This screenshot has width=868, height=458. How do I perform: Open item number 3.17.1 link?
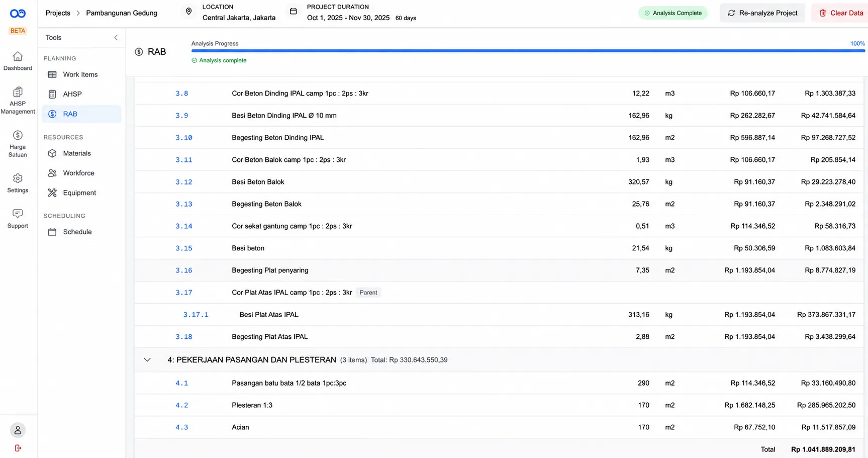click(196, 315)
